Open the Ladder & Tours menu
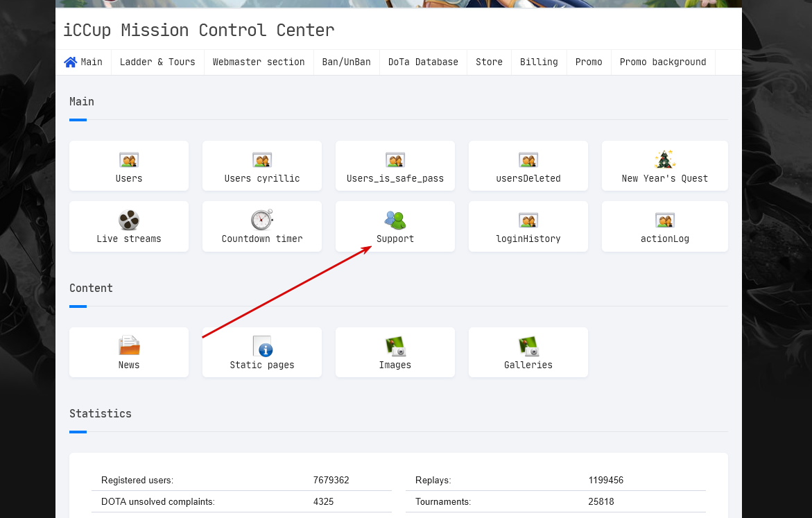812x518 pixels. (157, 62)
